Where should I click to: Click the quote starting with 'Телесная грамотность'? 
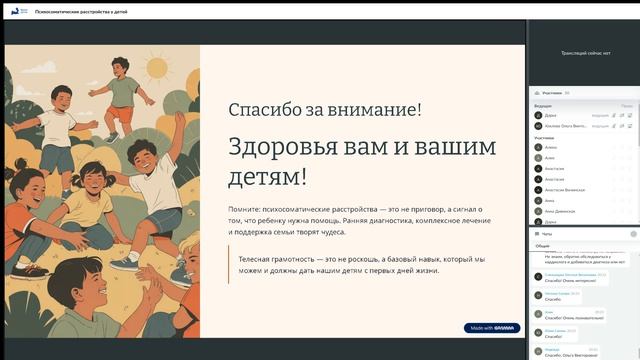362,265
